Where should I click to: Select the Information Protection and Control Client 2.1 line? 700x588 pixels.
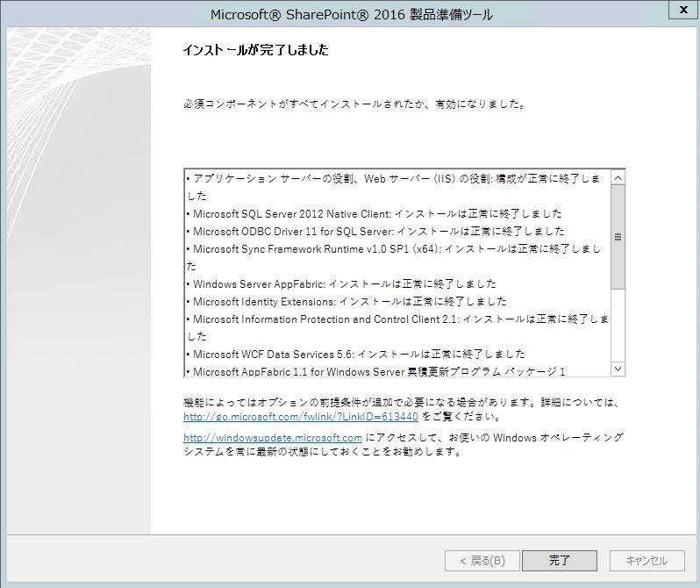click(x=397, y=327)
